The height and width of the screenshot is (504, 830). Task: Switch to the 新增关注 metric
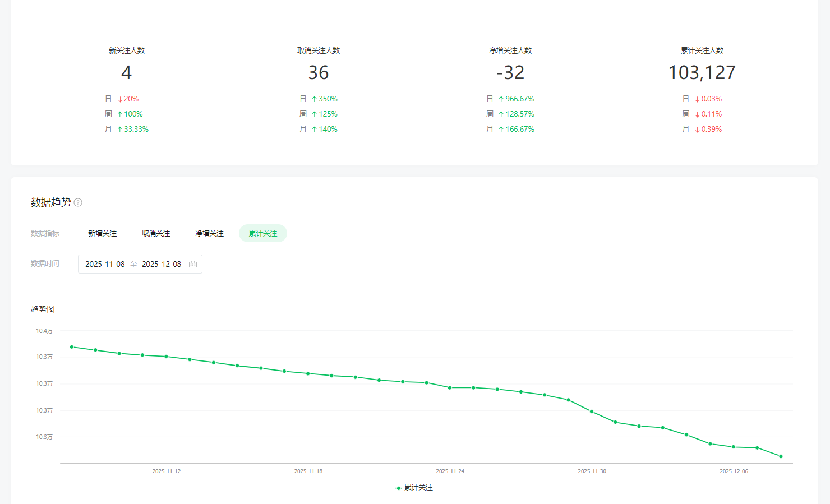(102, 233)
